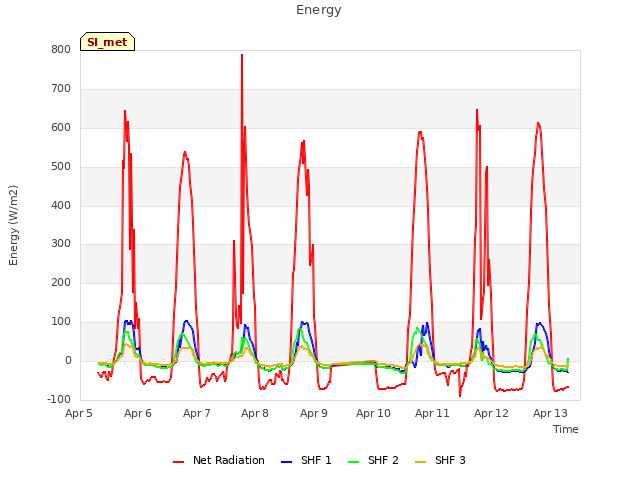
Task: Click the -100 y-axis tick label
Action: click(x=59, y=399)
